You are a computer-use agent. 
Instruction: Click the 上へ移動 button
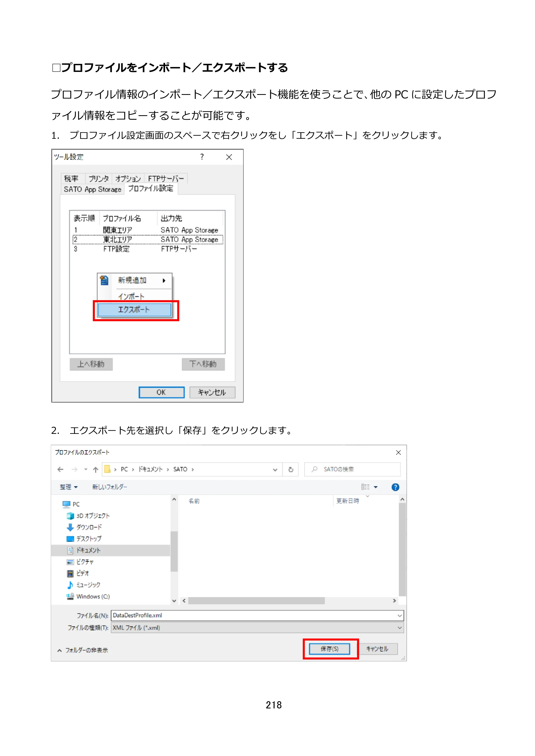91,364
